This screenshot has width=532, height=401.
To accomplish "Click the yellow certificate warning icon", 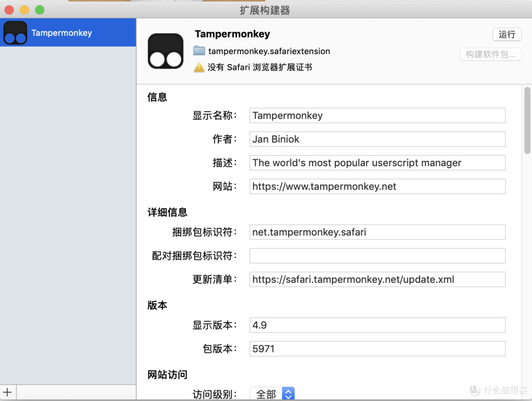I will (199, 67).
